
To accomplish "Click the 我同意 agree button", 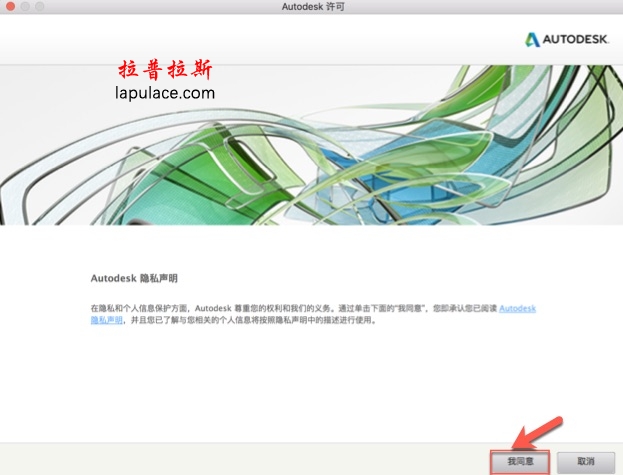I will pyautogui.click(x=520, y=461).
